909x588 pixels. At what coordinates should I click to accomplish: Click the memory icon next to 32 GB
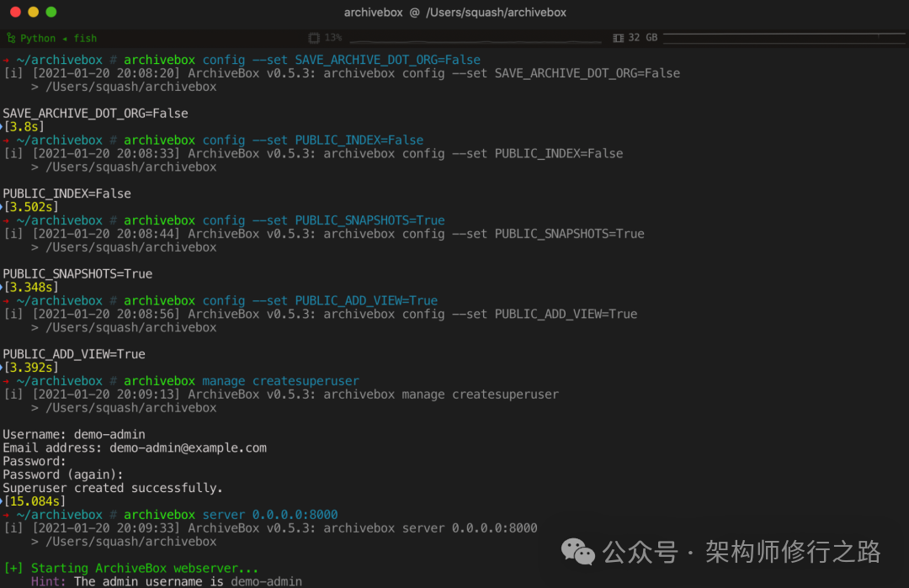point(619,38)
